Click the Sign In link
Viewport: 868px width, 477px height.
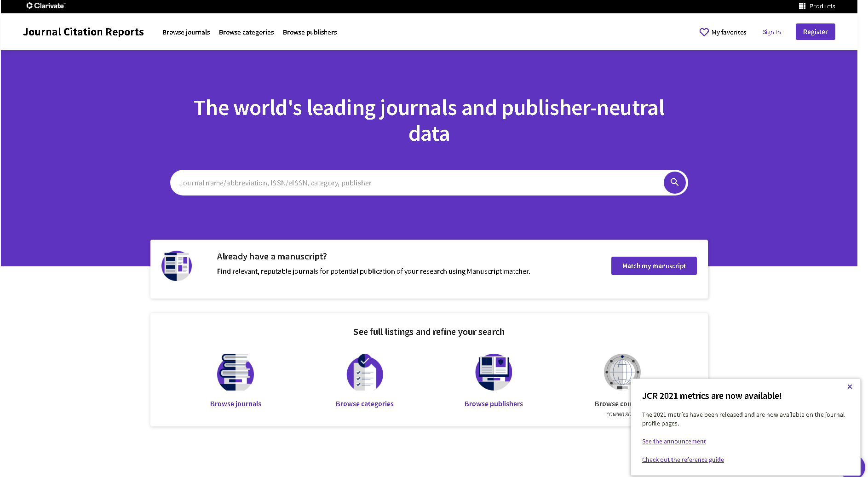771,32
